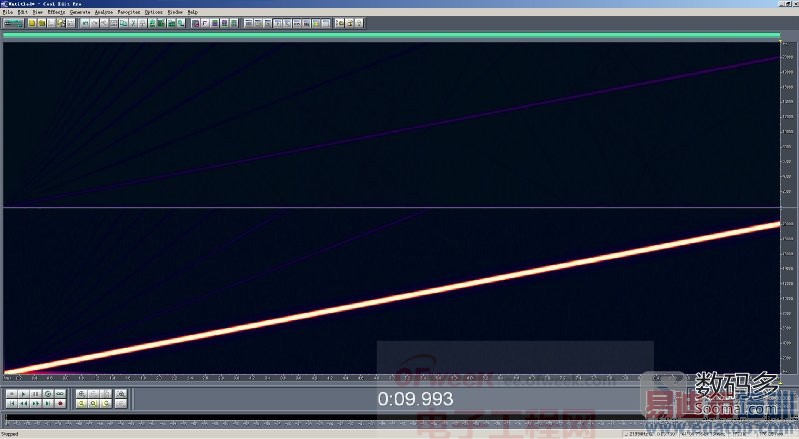Click the yellow zoom to left edge button

82,403
